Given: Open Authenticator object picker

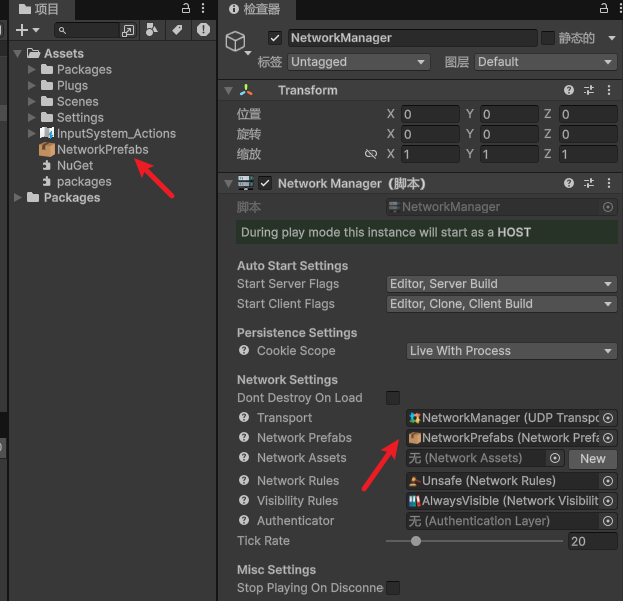Looking at the screenshot, I should [x=608, y=521].
